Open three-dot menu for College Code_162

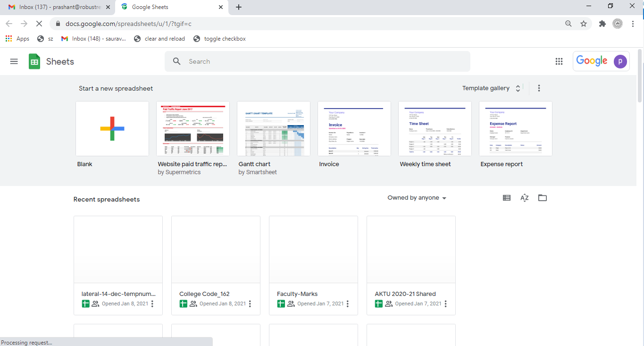[x=250, y=304]
